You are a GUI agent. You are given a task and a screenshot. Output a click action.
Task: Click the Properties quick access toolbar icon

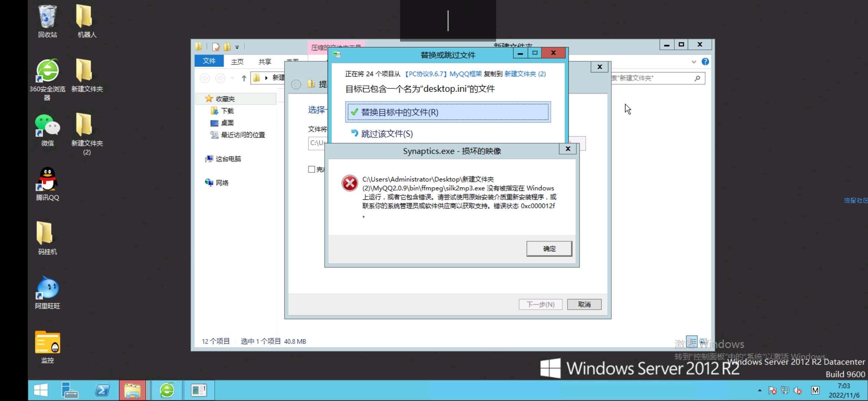216,47
